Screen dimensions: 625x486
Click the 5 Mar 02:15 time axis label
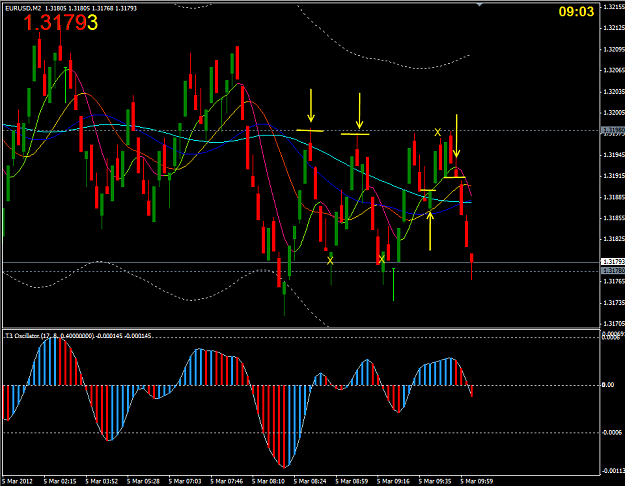pyautogui.click(x=60, y=481)
